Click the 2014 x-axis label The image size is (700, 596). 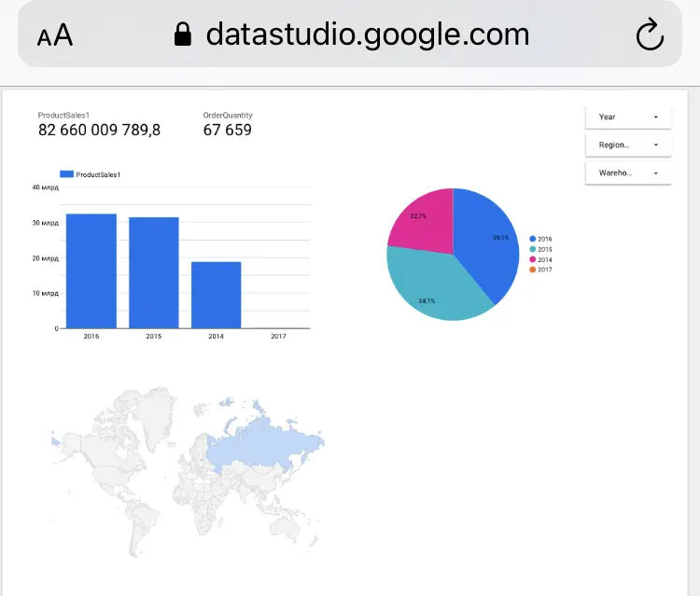pos(217,336)
